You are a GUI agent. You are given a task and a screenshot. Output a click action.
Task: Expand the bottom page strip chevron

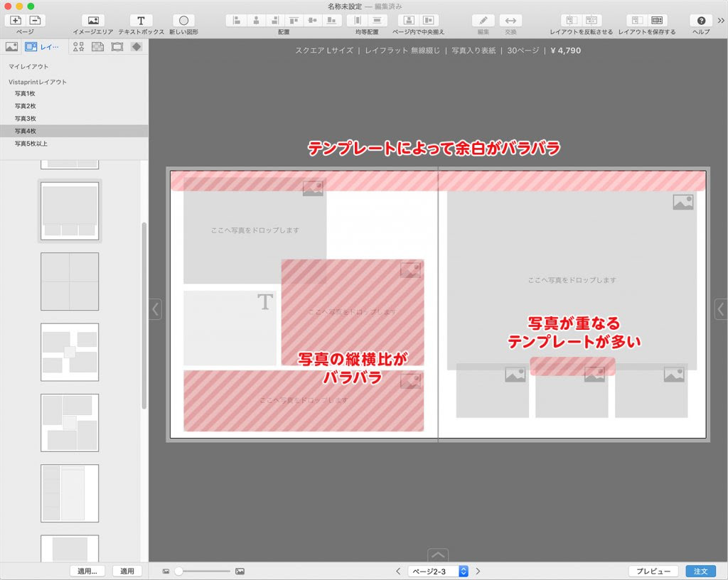tap(438, 555)
